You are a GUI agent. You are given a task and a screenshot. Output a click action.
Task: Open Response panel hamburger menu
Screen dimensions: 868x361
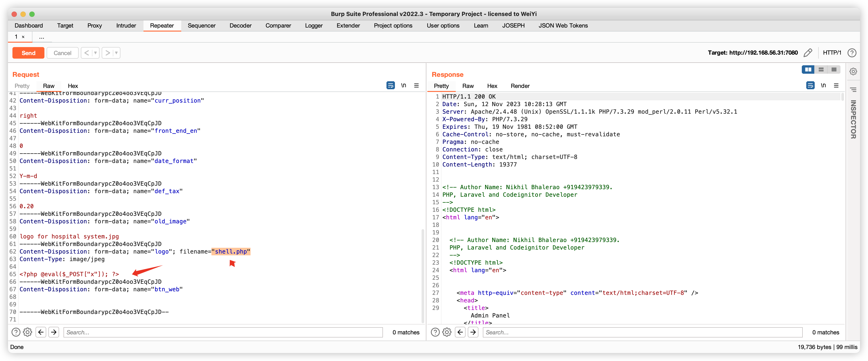click(836, 85)
